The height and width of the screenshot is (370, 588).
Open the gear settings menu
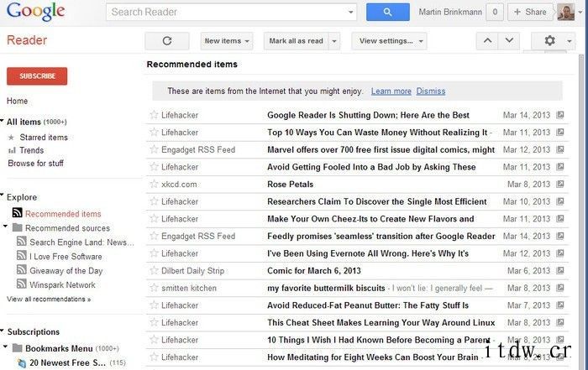pos(553,40)
